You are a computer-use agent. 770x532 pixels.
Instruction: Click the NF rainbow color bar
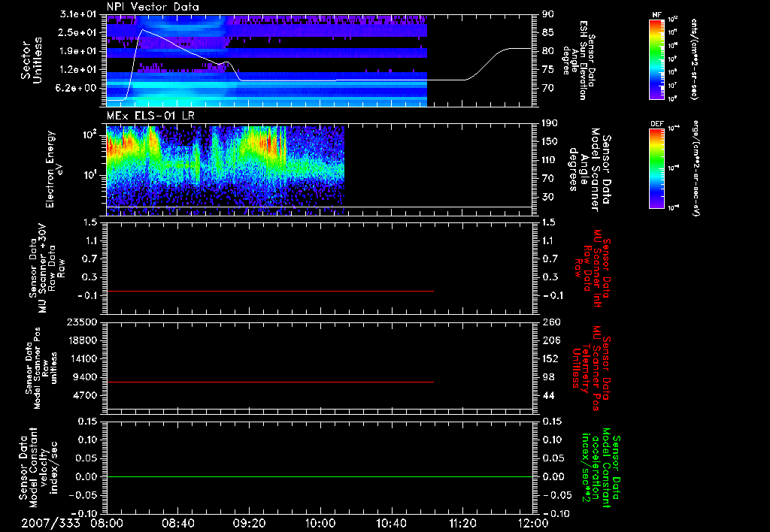click(x=657, y=59)
